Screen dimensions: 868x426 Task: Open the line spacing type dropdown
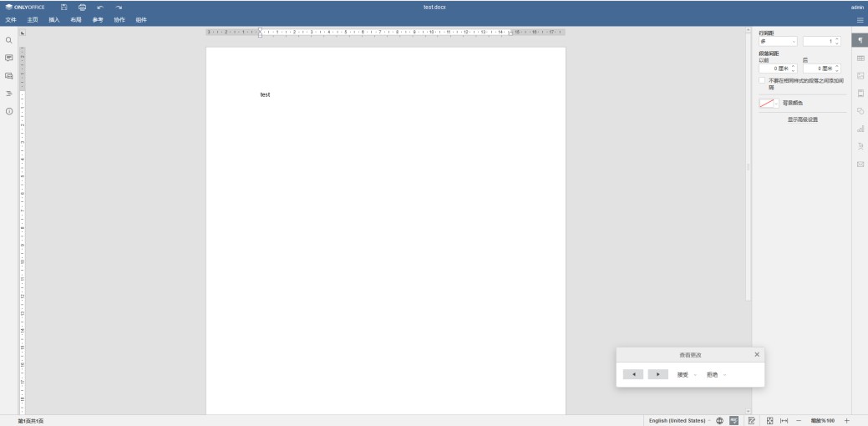click(x=778, y=41)
